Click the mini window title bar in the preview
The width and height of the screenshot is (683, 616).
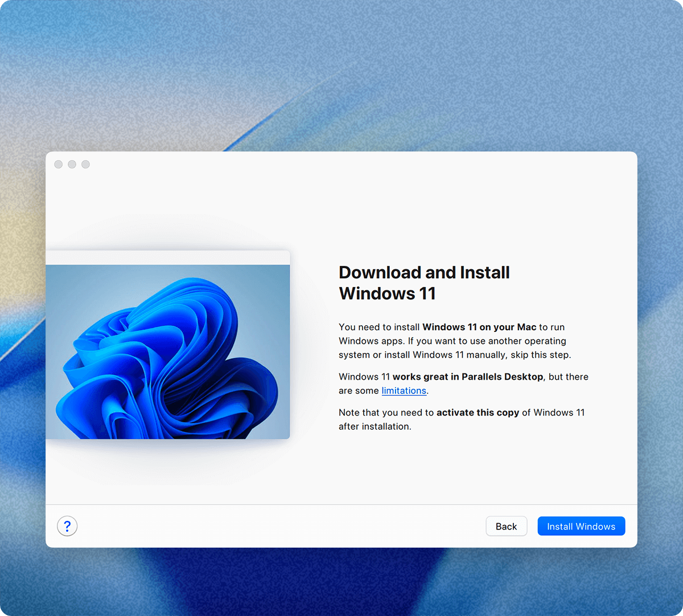click(168, 256)
